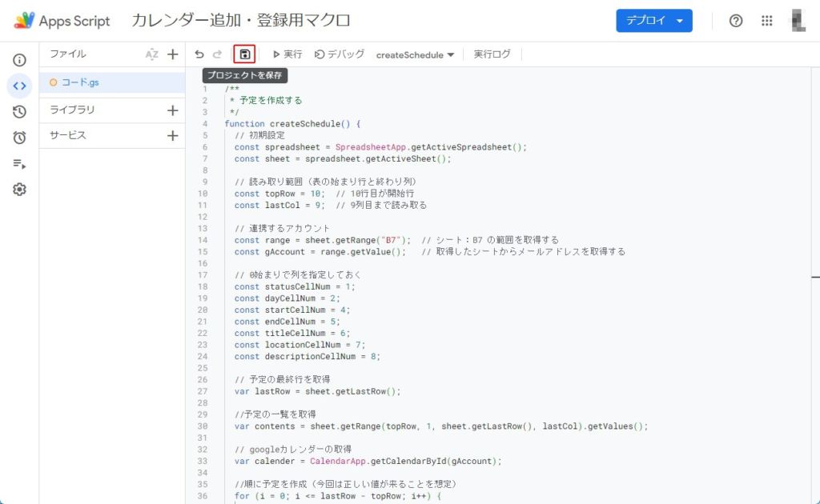
Task: Add a service with plus icon
Action: [x=172, y=136]
